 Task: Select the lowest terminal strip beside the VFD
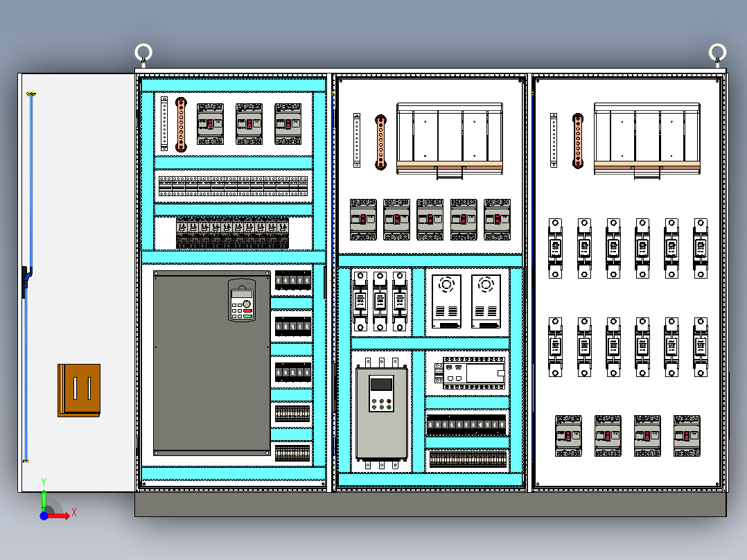(292, 453)
